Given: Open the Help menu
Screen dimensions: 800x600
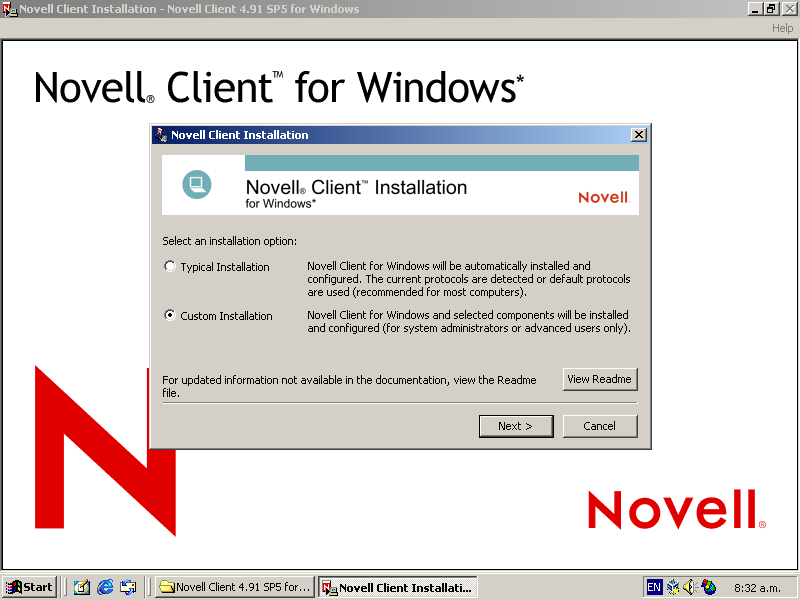Looking at the screenshot, I should 782,29.
